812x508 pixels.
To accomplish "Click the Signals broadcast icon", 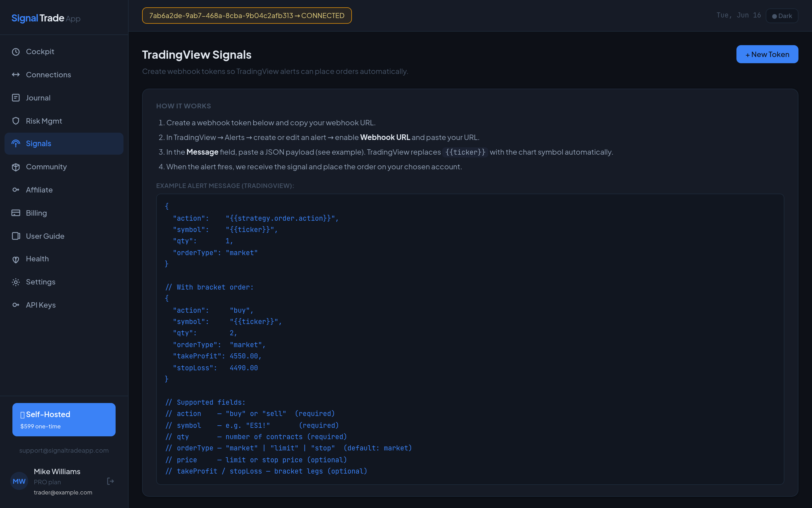I will click(16, 144).
